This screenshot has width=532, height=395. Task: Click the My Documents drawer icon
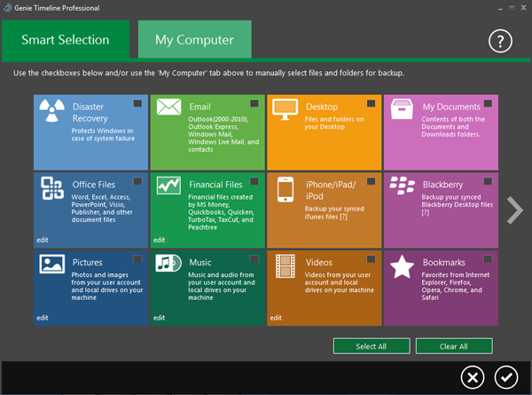pyautogui.click(x=403, y=108)
